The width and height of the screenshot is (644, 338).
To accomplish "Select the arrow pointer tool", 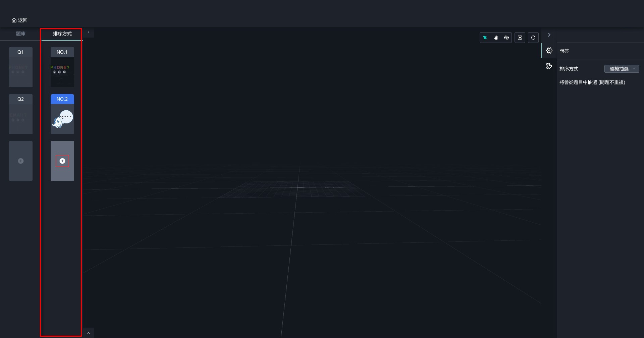I will [485, 38].
